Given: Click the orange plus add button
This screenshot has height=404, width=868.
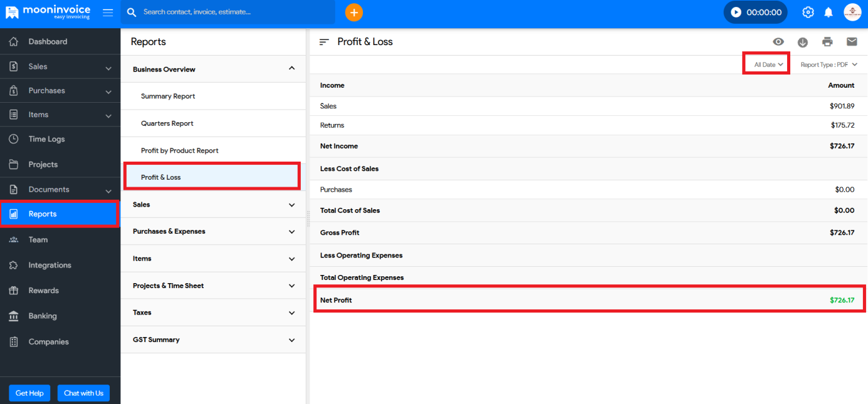Looking at the screenshot, I should 354,12.
